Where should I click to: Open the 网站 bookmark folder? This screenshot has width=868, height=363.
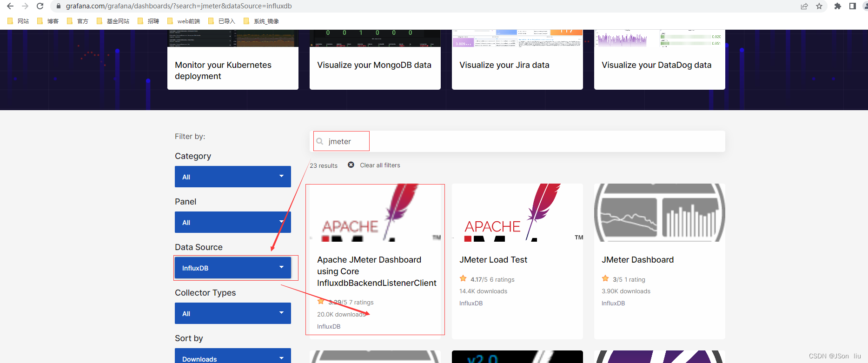pos(18,21)
